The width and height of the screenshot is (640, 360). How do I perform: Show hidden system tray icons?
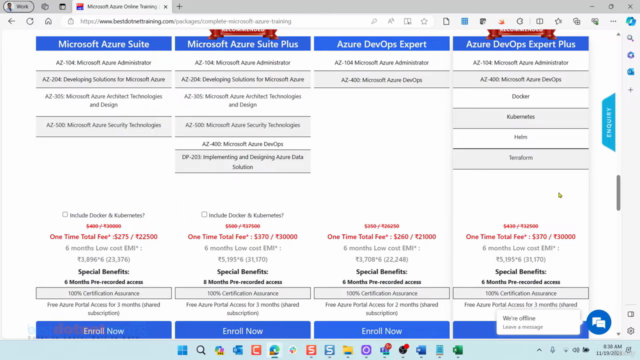(539, 350)
